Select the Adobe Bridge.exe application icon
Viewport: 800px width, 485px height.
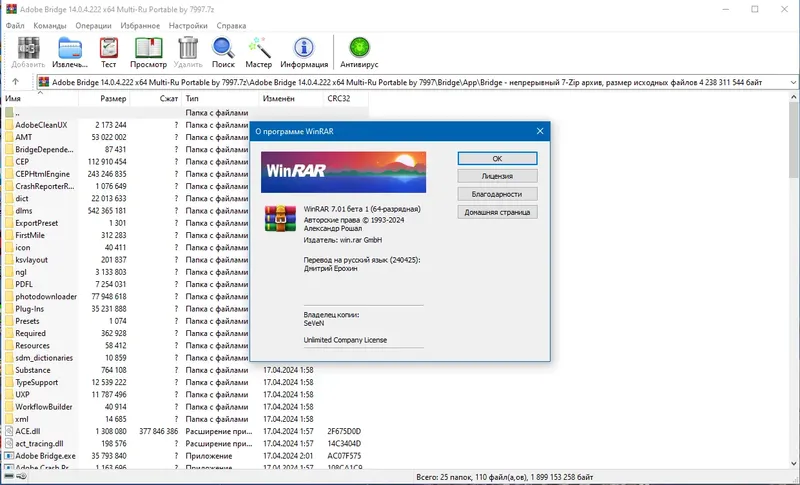[x=9, y=455]
